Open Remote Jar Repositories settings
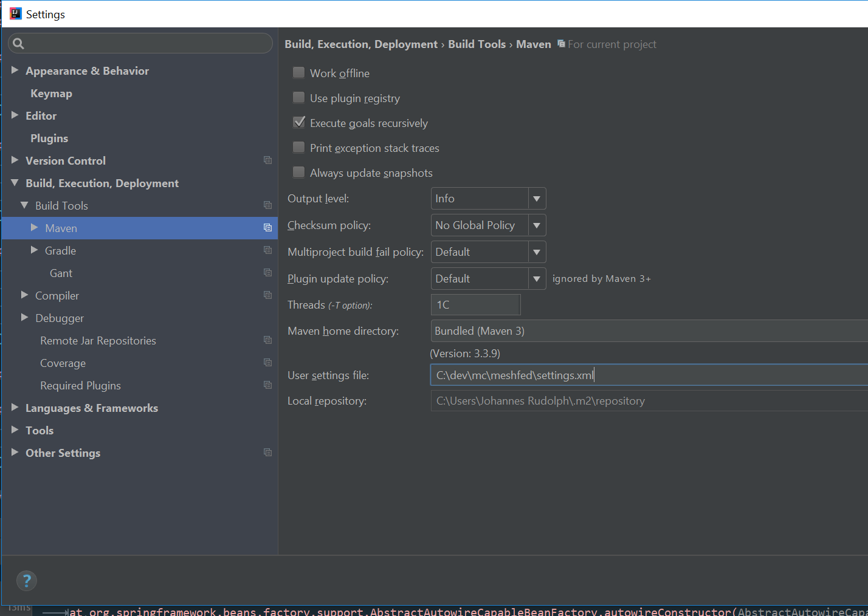Viewport: 868px width, 616px height. [98, 341]
